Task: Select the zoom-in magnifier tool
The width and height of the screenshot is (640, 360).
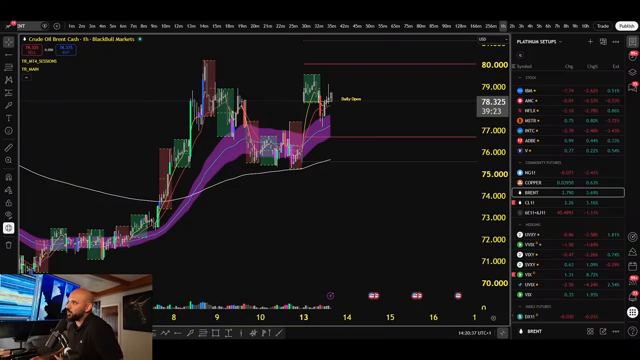Action: 9,160
